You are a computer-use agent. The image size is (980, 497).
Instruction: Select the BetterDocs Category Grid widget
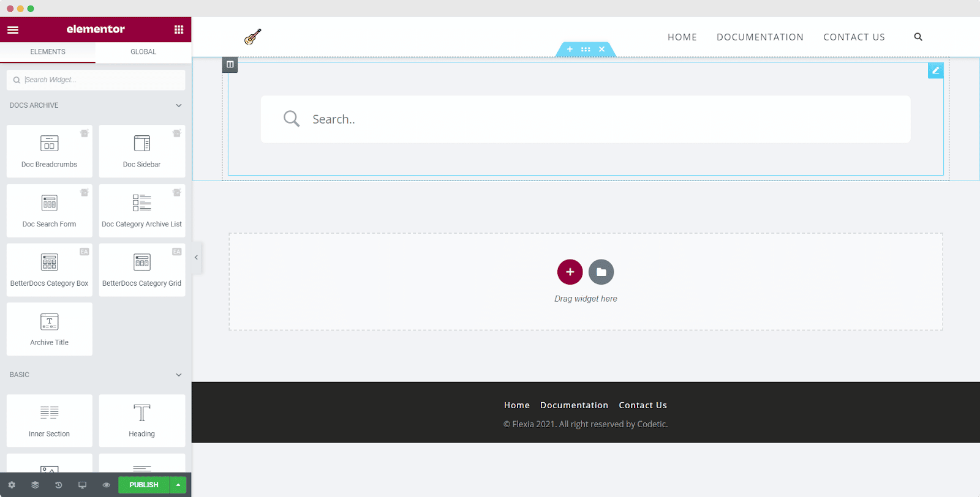pos(142,270)
